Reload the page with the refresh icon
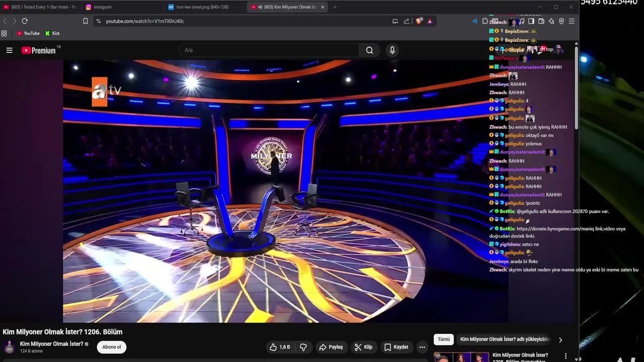This screenshot has width=644, height=362. point(25,21)
